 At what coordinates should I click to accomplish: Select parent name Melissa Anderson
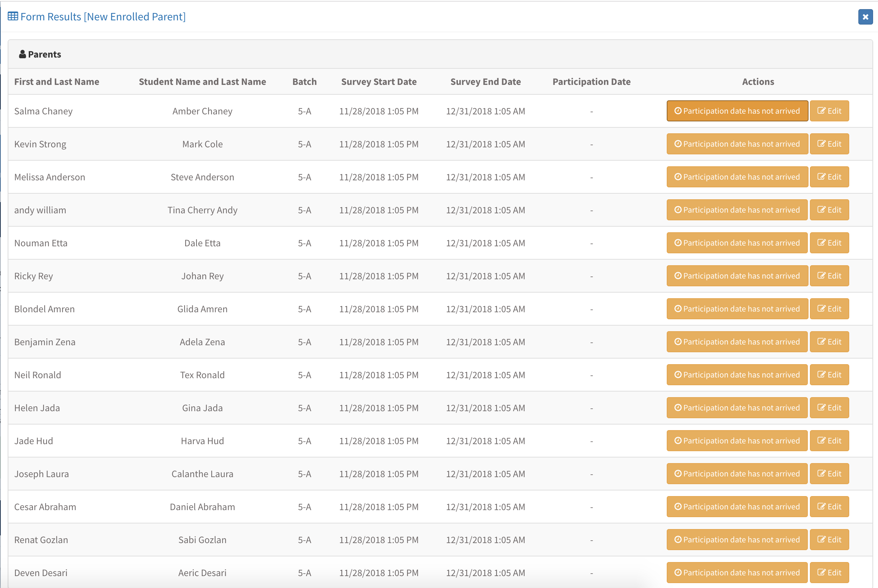coord(49,177)
